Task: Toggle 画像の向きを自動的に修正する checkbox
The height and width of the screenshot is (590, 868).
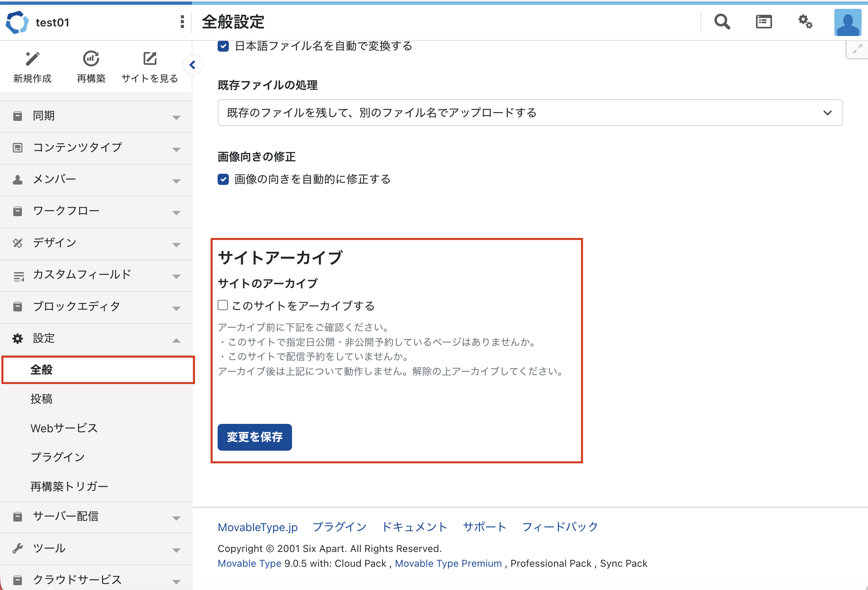Action: tap(223, 179)
